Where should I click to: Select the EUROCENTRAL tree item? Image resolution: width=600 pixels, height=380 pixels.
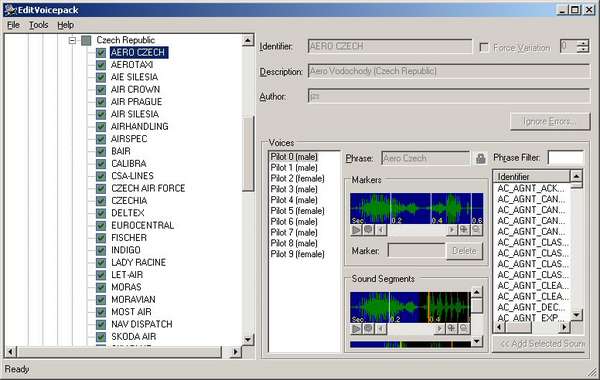coord(142,225)
